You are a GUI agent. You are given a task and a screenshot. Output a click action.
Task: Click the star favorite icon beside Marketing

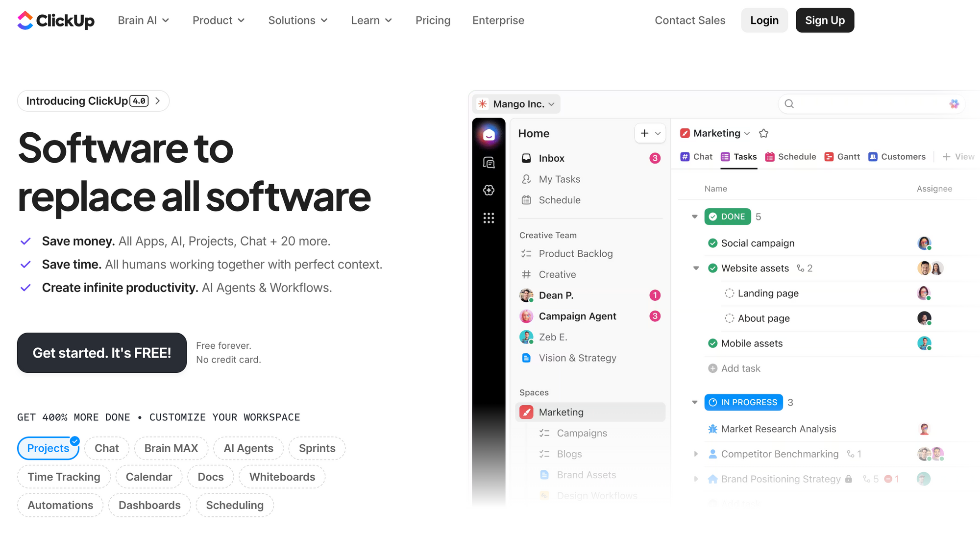[x=763, y=133]
